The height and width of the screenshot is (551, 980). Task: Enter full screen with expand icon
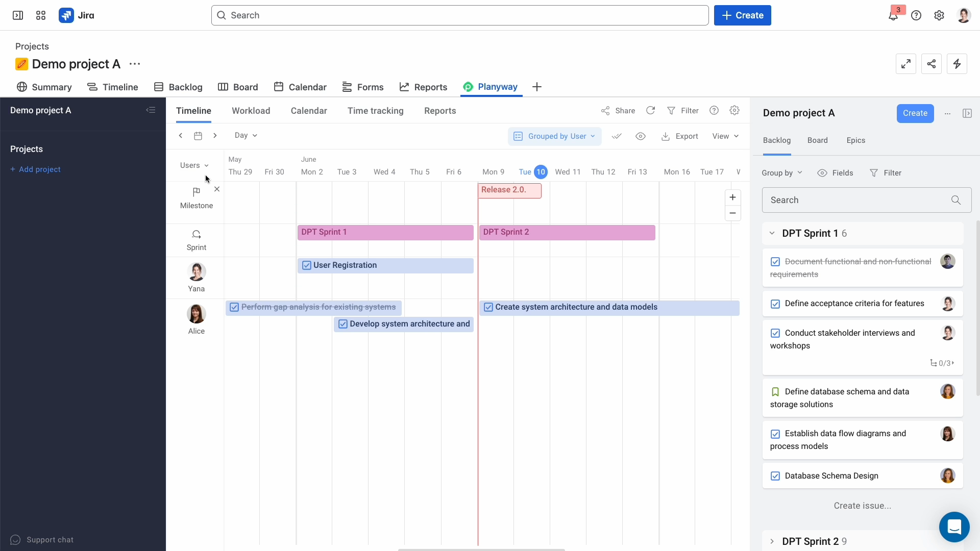[x=905, y=64]
